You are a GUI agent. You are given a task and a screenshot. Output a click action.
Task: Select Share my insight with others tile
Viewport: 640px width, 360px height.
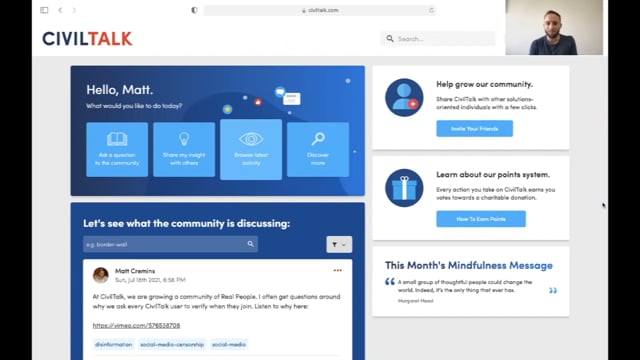pyautogui.click(x=184, y=149)
